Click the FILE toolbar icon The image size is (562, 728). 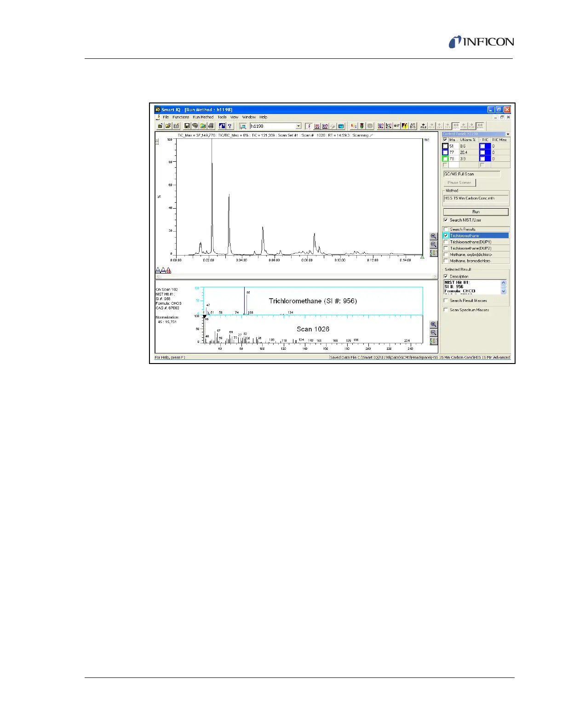(x=424, y=126)
